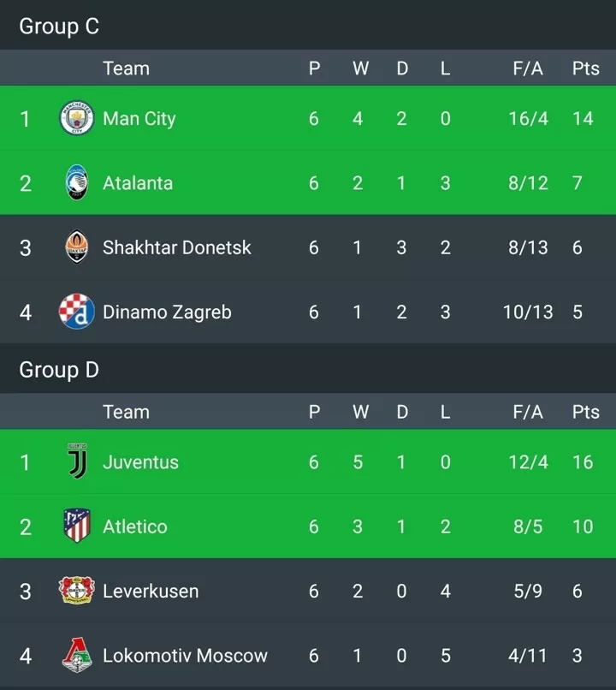
Task: Open the Man City team name
Action: click(139, 119)
